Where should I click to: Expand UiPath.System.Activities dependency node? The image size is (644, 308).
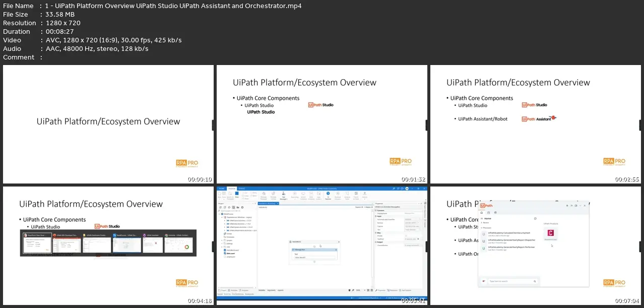(x=225, y=227)
